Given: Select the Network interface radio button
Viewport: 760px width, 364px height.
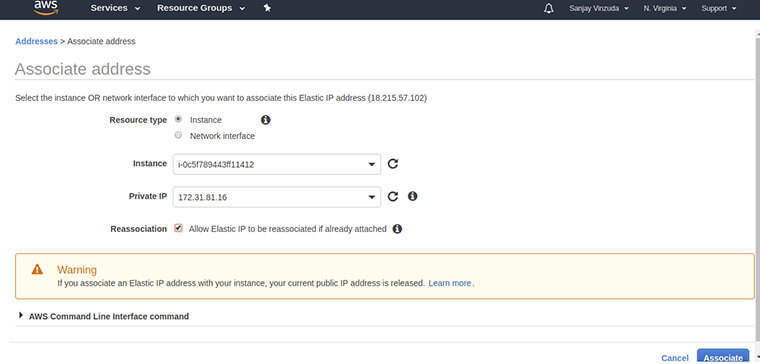Looking at the screenshot, I should pyautogui.click(x=178, y=135).
